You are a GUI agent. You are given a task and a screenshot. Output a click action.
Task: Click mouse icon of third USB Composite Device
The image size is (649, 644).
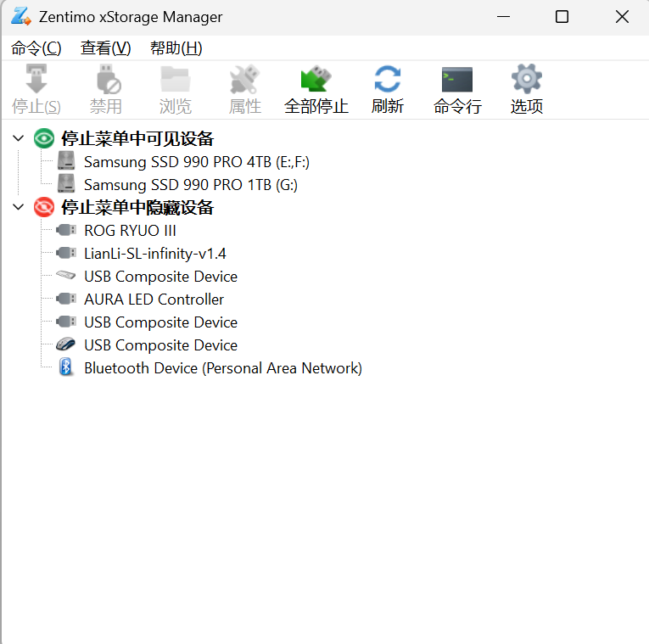(66, 344)
